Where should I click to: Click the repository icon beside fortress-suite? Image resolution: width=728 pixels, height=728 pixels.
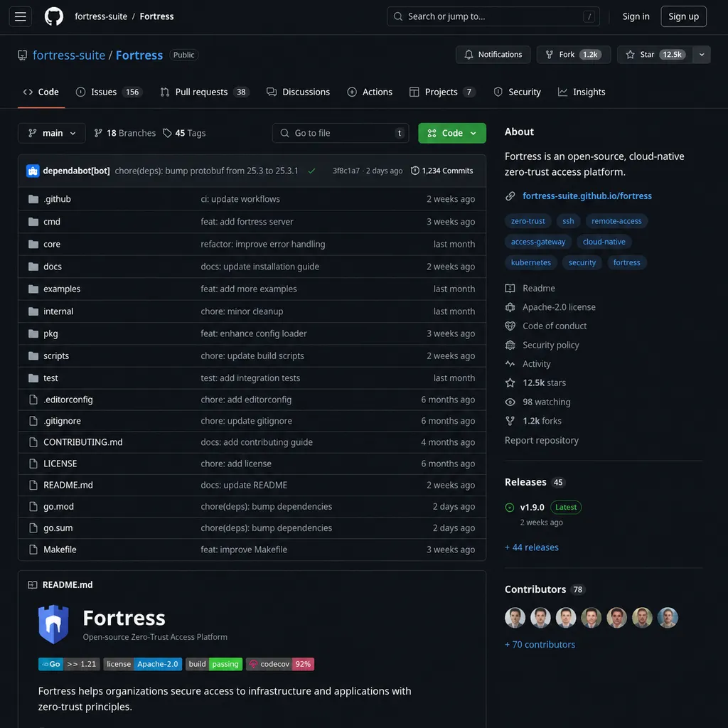[x=22, y=55]
